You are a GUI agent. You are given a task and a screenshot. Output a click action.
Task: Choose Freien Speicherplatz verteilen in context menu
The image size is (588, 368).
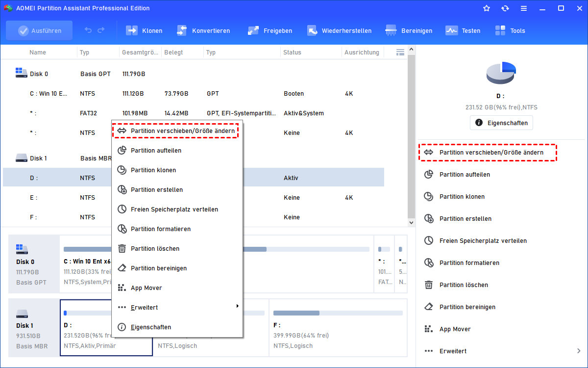tap(177, 210)
